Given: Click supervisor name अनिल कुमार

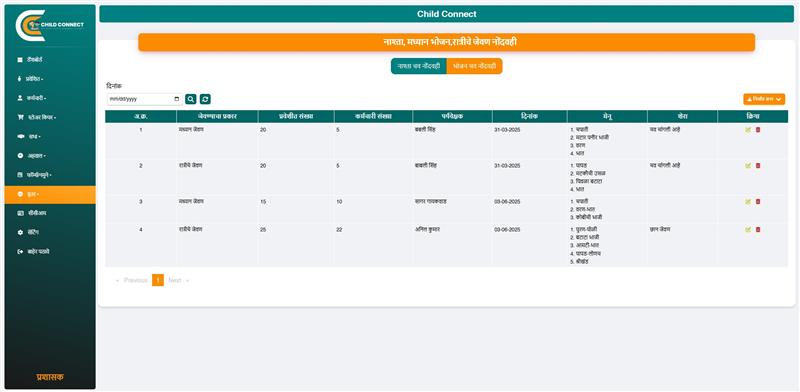Looking at the screenshot, I should [x=428, y=230].
